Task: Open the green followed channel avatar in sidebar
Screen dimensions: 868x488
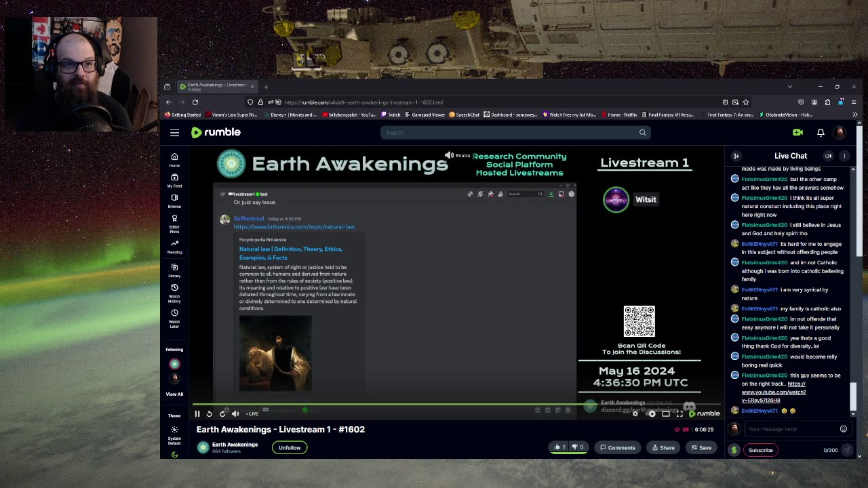Action: [174, 364]
